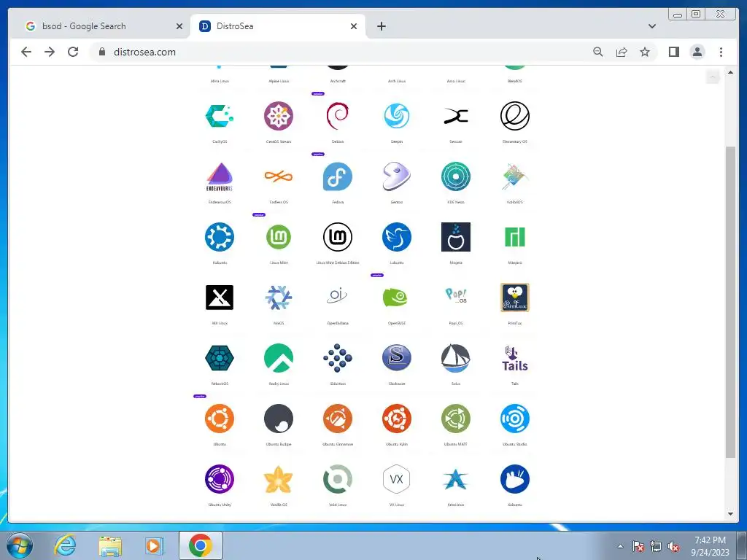Select the Manjaro logo
Viewport: 747px width, 560px height.
pyautogui.click(x=515, y=237)
